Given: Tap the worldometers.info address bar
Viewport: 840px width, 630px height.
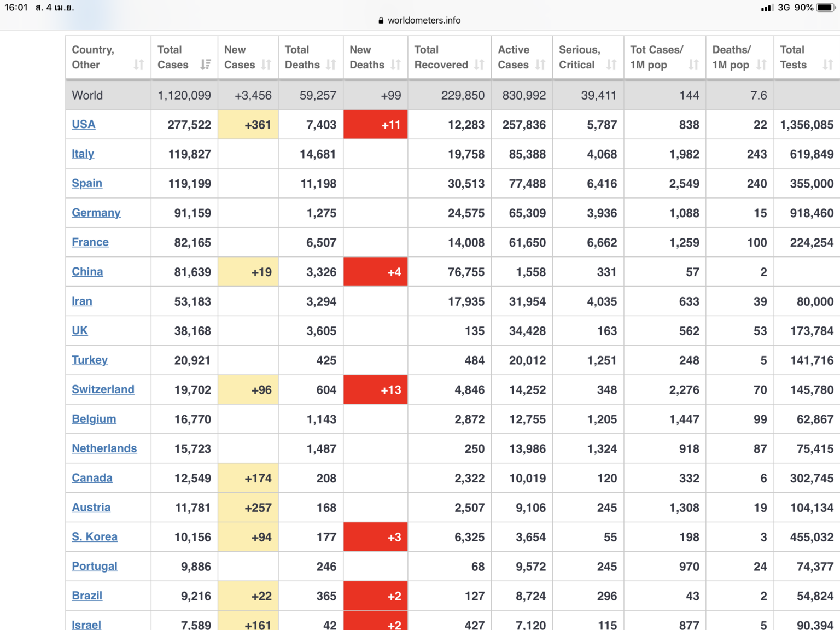Looking at the screenshot, I should [x=420, y=20].
